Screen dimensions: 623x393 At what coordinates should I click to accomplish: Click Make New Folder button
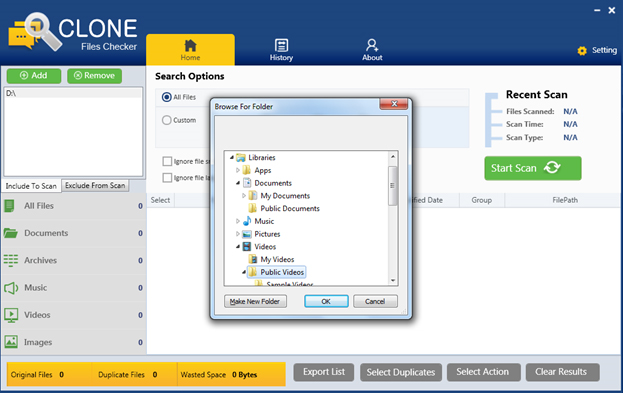coord(255,302)
